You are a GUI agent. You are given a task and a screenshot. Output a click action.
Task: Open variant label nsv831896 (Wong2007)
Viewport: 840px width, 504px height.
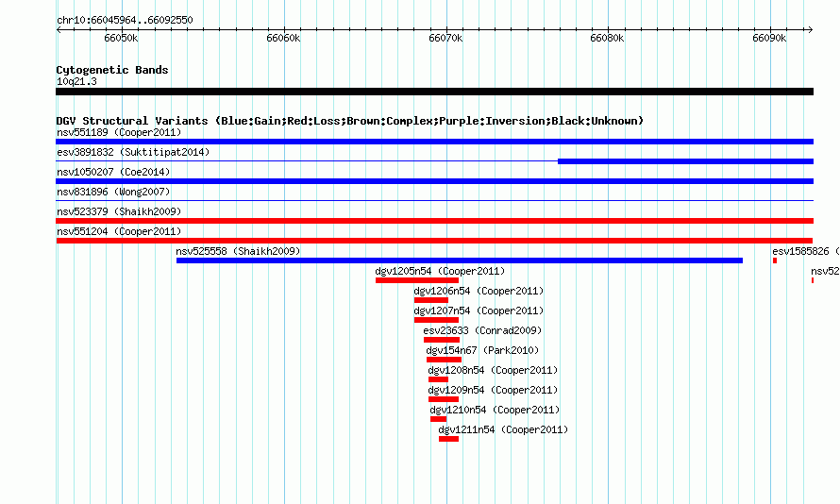[113, 192]
